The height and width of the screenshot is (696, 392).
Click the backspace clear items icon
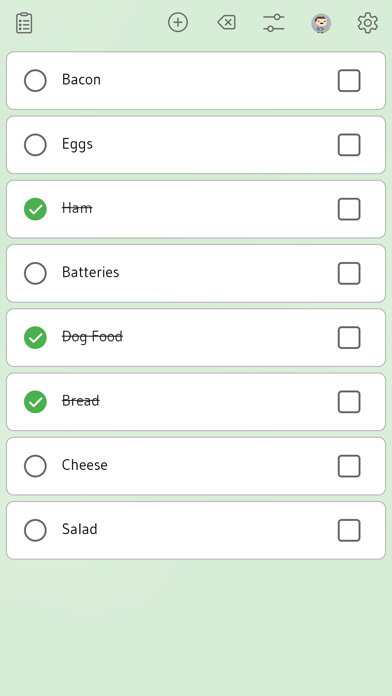tap(226, 22)
